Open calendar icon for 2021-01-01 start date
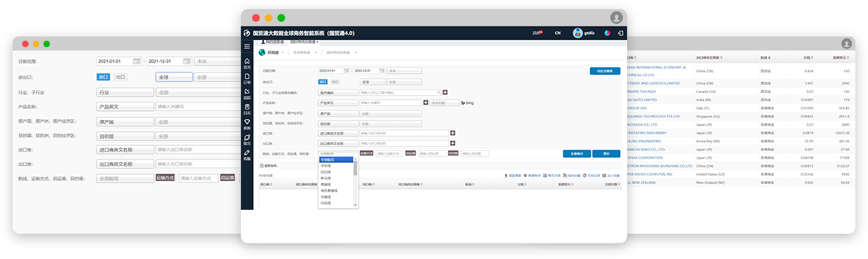This screenshot has width=868, height=259. [137, 61]
